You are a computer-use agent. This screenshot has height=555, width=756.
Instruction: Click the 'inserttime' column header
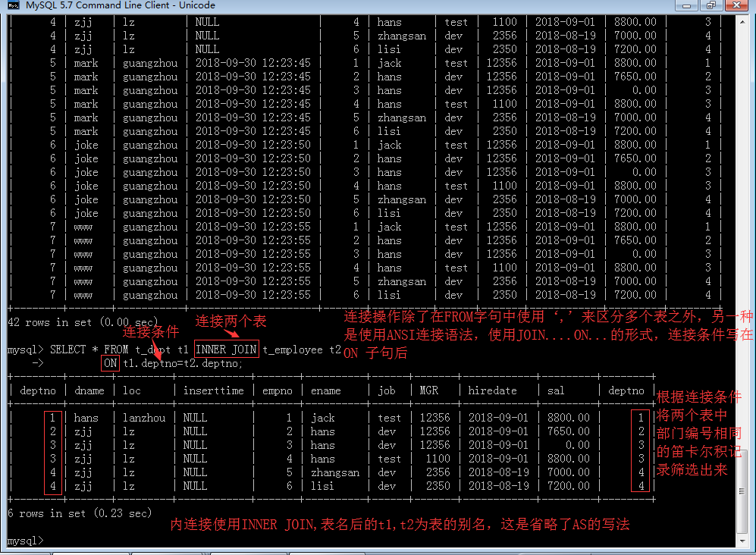click(214, 390)
